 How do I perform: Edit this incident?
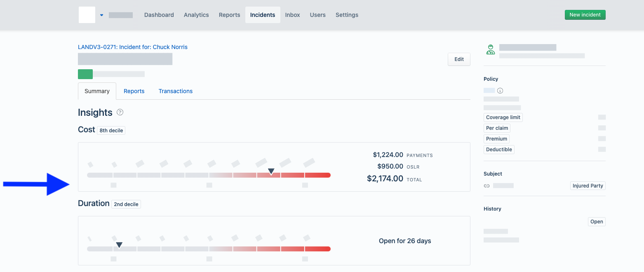pyautogui.click(x=459, y=59)
